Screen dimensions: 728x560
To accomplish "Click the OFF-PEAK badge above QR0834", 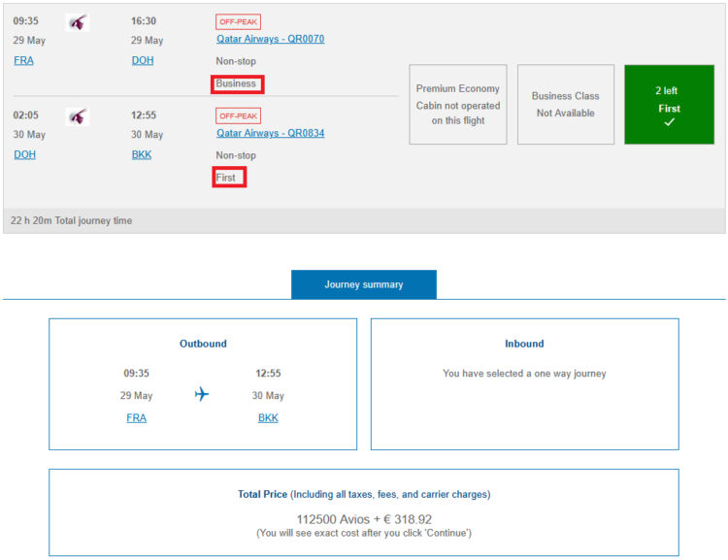I will coord(238,115).
